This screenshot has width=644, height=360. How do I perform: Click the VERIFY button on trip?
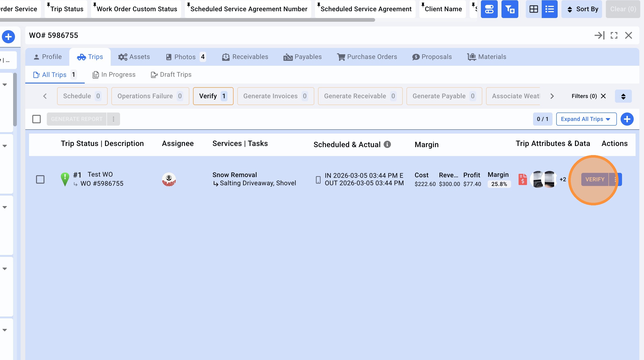pos(594,179)
